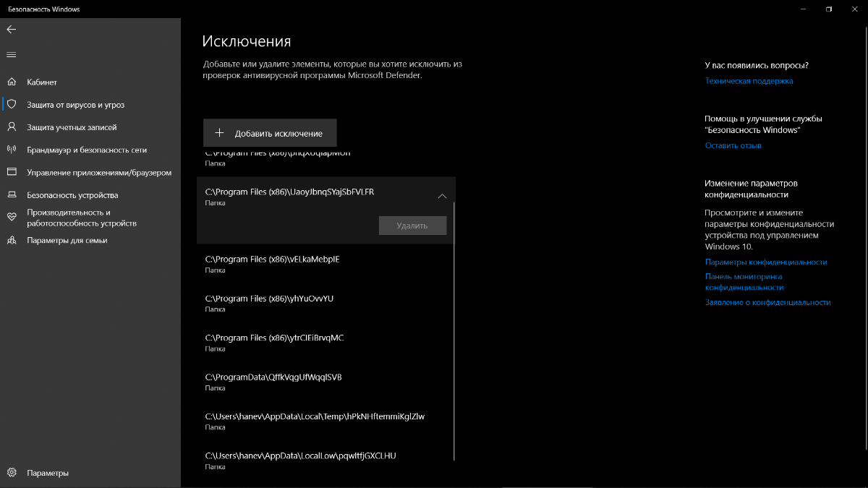Open Панель мониторинга конфиденциальности link

click(x=744, y=282)
